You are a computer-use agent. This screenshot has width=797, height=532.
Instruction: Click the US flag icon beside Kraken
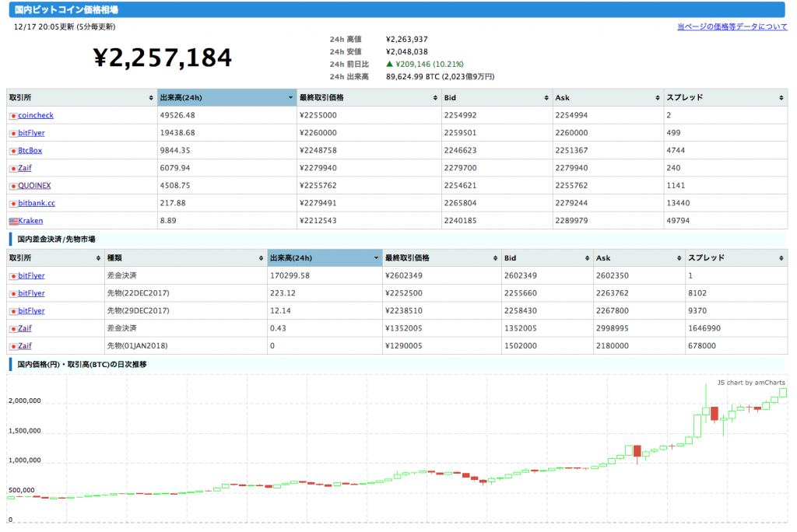13,221
